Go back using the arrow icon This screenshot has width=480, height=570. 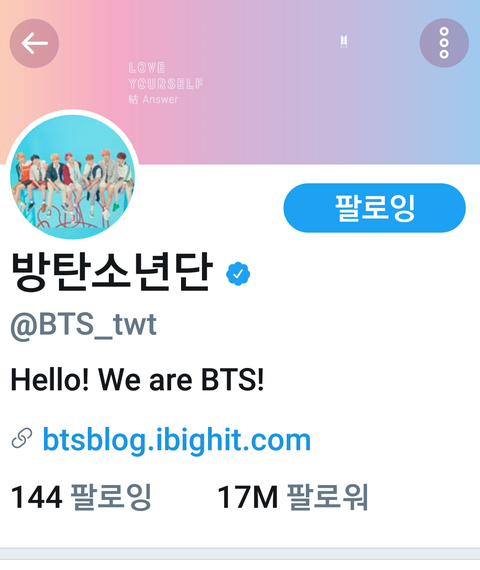(34, 43)
